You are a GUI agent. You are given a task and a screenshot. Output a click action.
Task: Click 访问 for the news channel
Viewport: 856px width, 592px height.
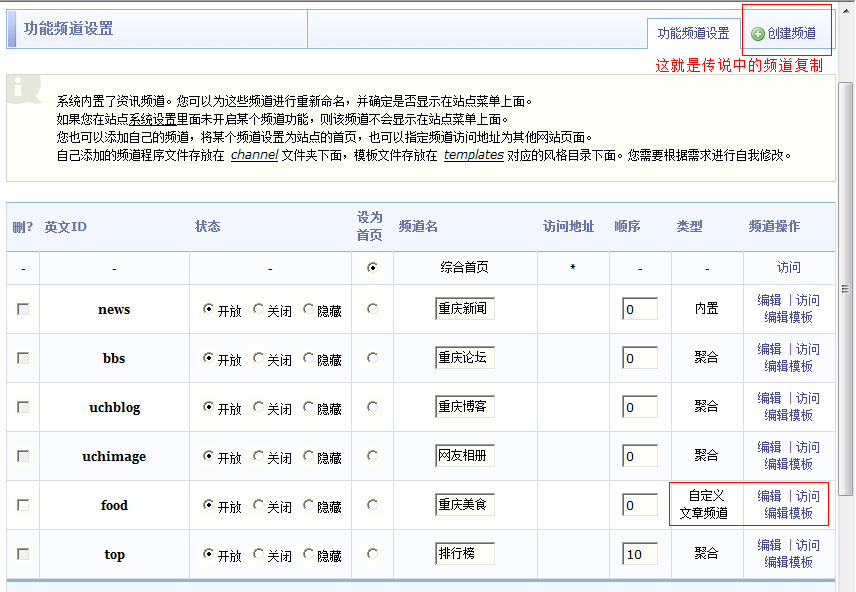[807, 300]
